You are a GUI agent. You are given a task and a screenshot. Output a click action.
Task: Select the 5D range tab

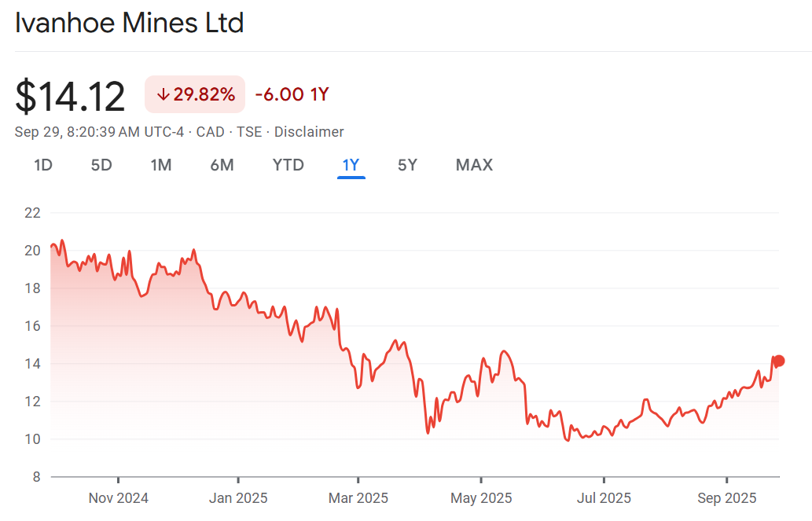point(101,165)
